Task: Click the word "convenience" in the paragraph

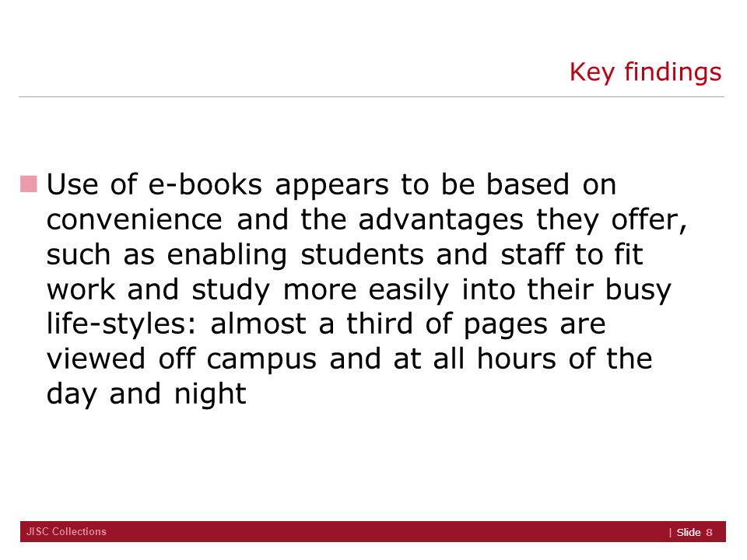Action: pyautogui.click(x=135, y=219)
